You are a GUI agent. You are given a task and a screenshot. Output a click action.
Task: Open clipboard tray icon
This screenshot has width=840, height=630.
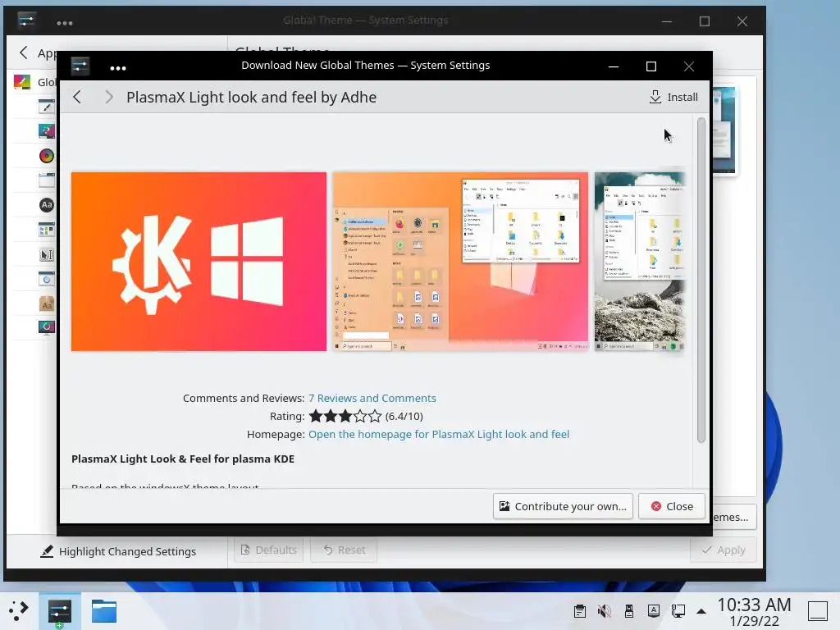pyautogui.click(x=580, y=610)
